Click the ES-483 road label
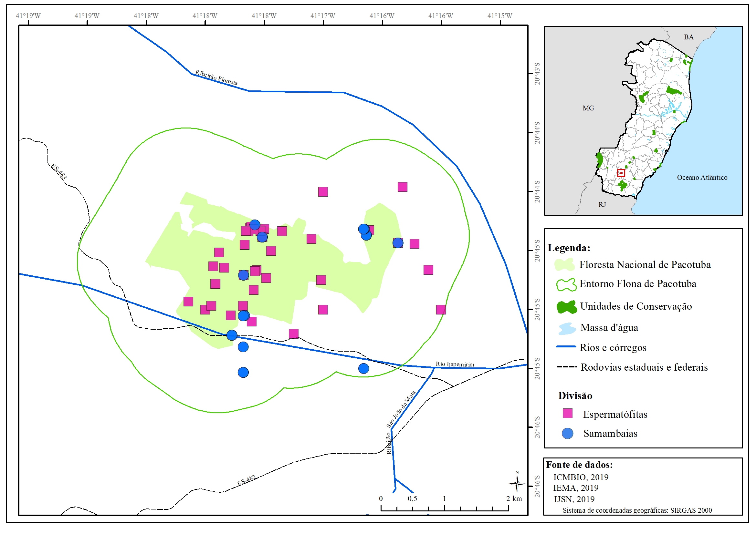Image resolution: width=756 pixels, height=534 pixels. pos(58,171)
